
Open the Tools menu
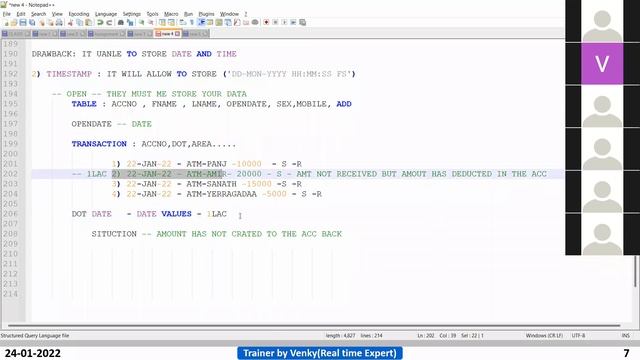pyautogui.click(x=152, y=14)
